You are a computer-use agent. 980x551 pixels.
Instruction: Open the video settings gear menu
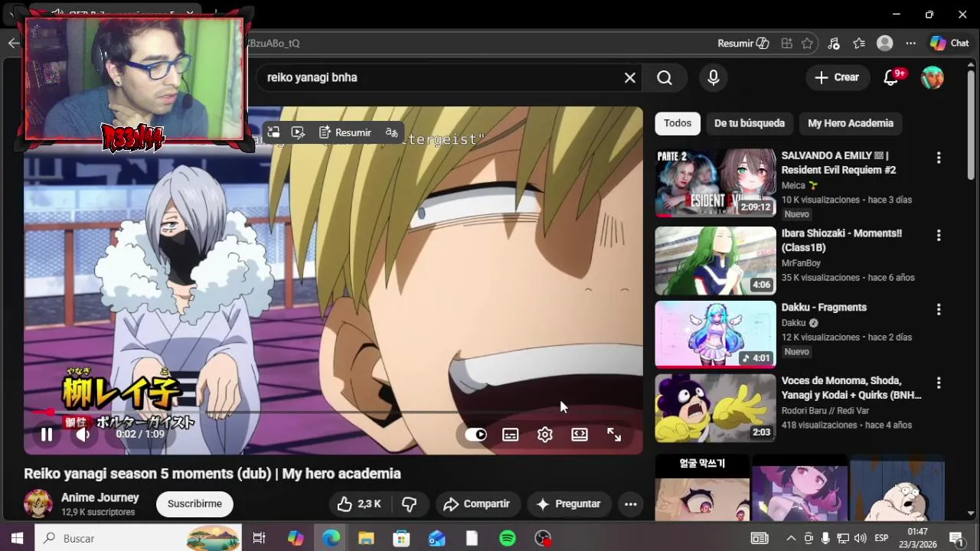click(x=545, y=435)
